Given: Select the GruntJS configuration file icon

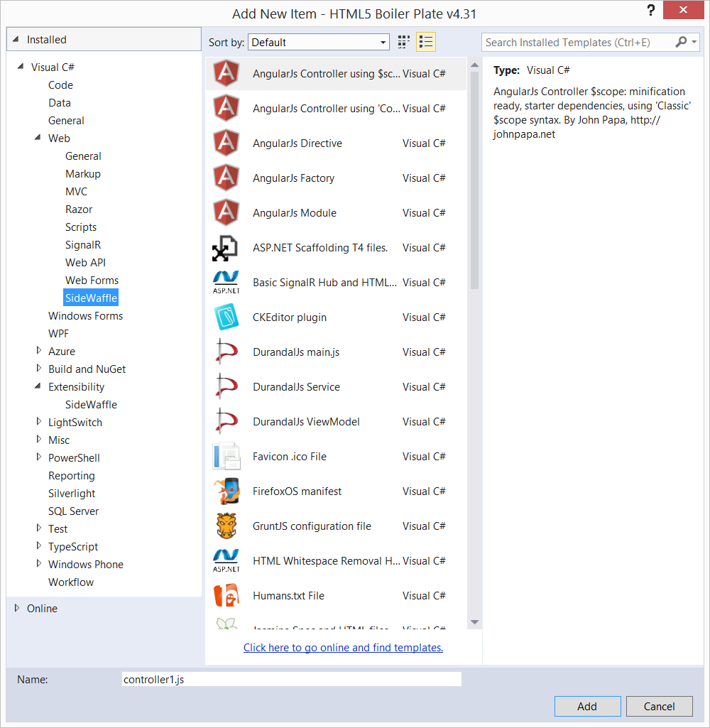Looking at the screenshot, I should [226, 526].
